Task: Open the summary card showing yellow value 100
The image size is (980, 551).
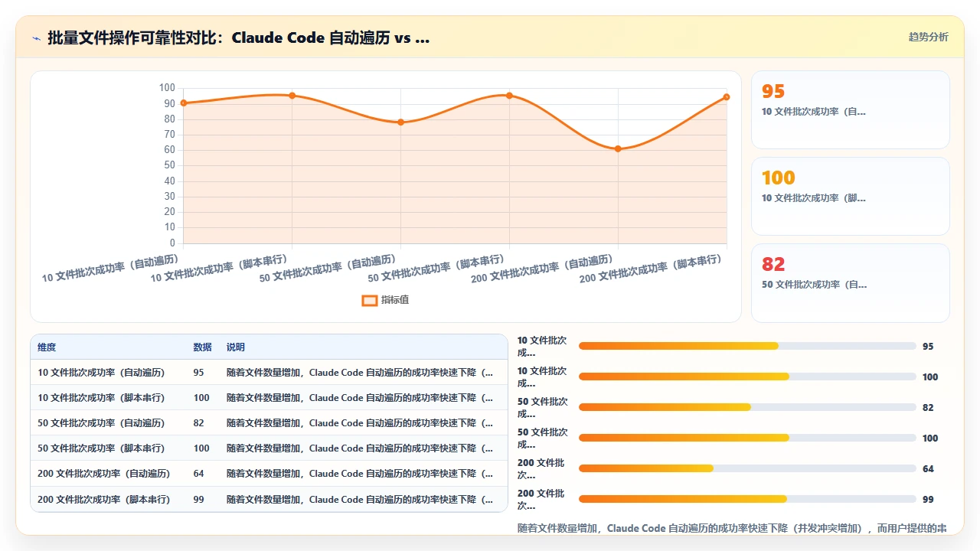Action: (850, 196)
